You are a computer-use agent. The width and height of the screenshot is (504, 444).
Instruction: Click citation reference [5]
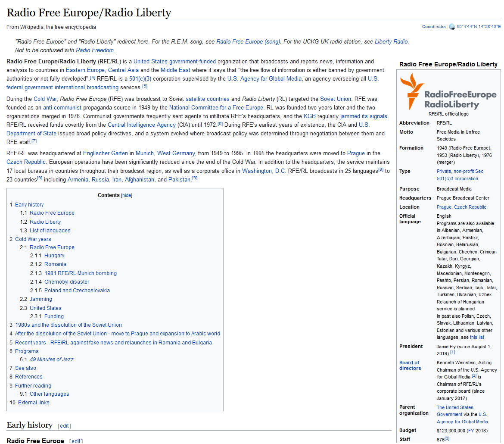pos(145,86)
